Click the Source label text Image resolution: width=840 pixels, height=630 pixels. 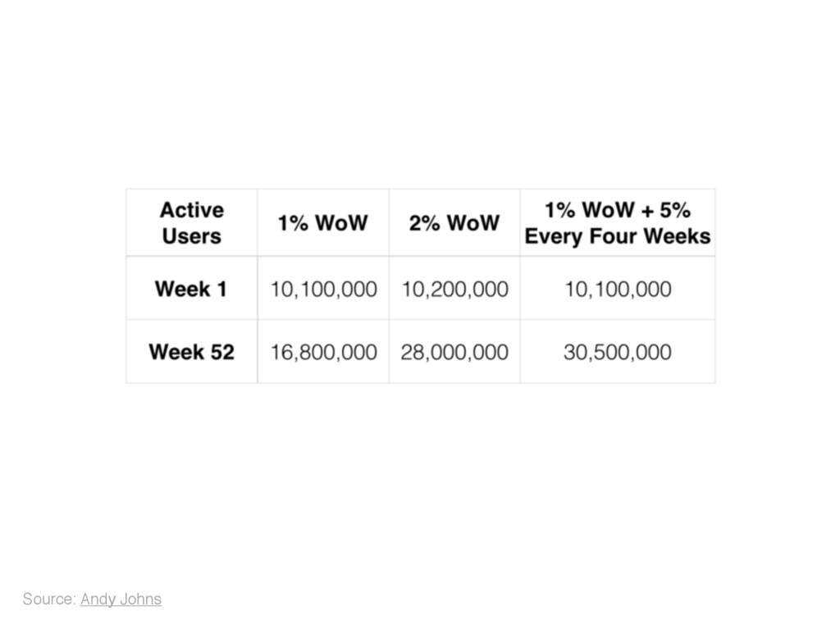pos(49,599)
